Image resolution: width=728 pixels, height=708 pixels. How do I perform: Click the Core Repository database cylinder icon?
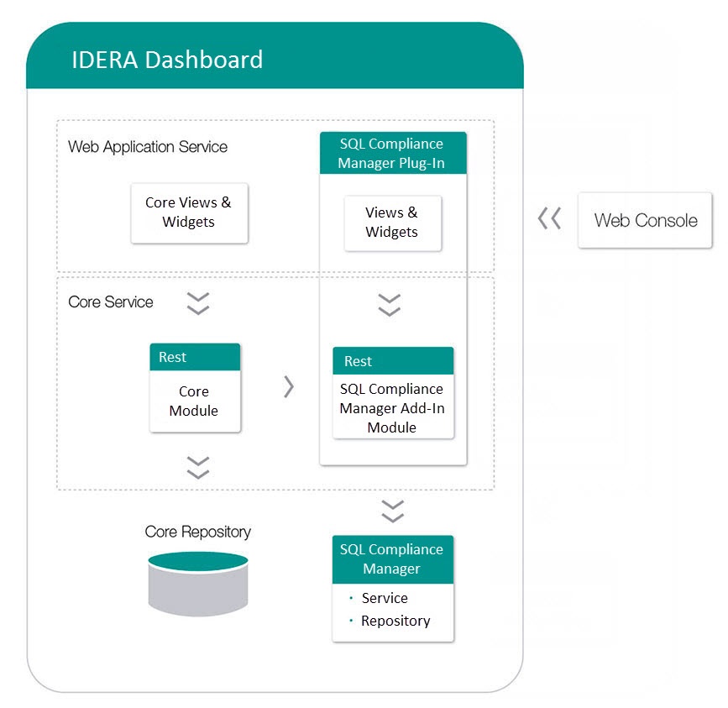198,584
